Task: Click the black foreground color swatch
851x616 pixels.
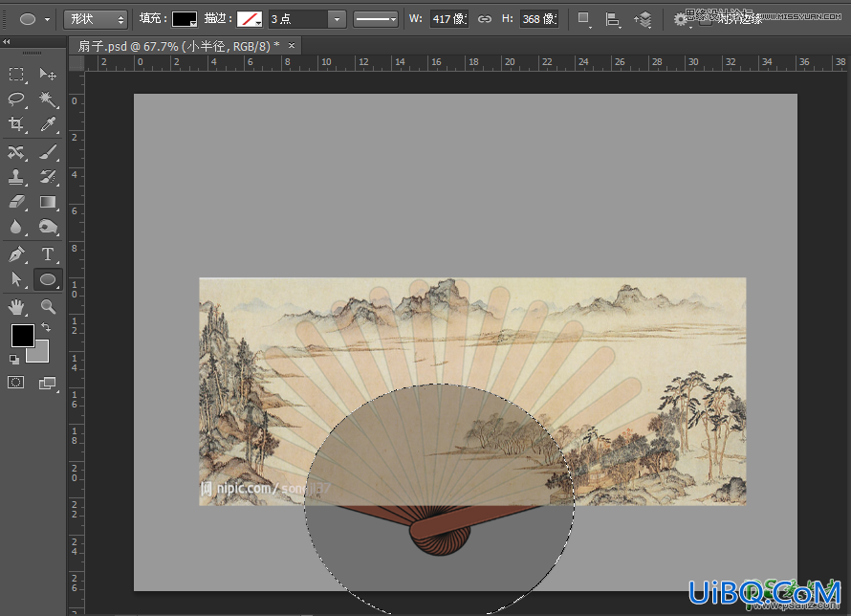Action: tap(23, 335)
